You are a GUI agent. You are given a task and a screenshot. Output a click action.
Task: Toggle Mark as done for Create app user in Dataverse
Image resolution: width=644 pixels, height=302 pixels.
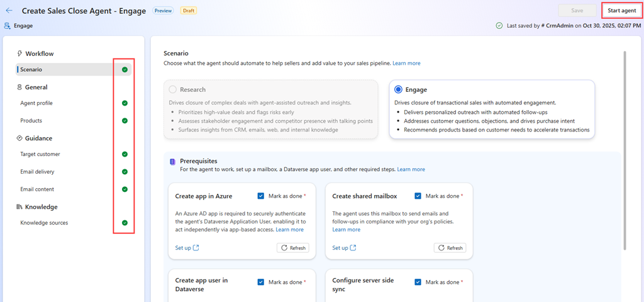click(261, 282)
